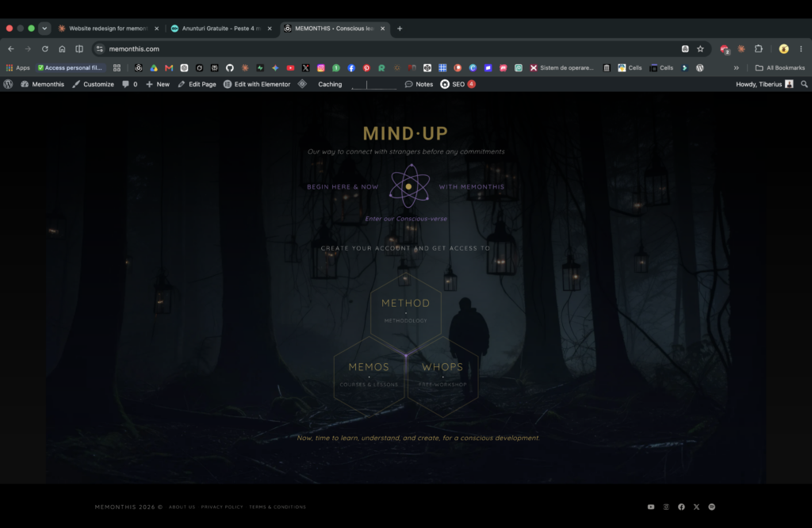This screenshot has width=812, height=528.
Task: Click the WordPress logo in admin bar
Action: [x=8, y=84]
